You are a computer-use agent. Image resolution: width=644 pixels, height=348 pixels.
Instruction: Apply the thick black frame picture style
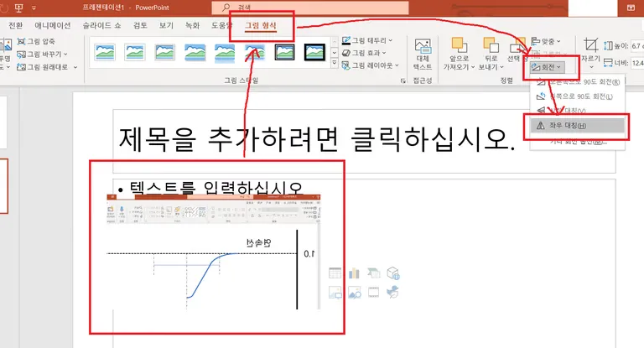(314, 53)
